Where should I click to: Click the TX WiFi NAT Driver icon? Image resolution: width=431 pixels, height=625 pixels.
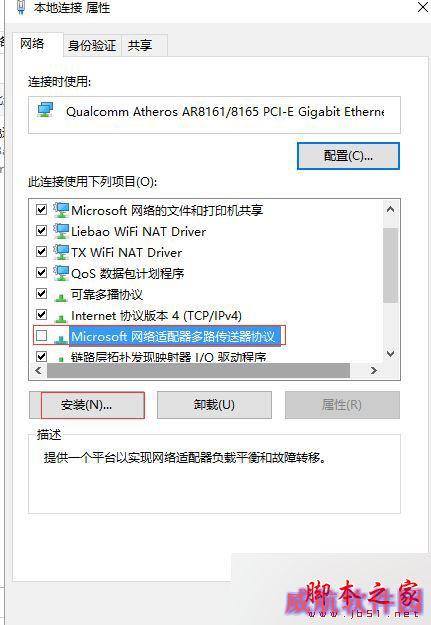[x=61, y=252]
